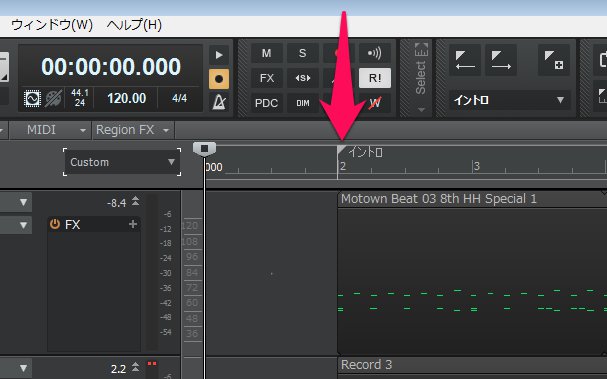The image size is (607, 379).
Task: Open the ウィンドウ(W) menu
Action: (x=52, y=25)
